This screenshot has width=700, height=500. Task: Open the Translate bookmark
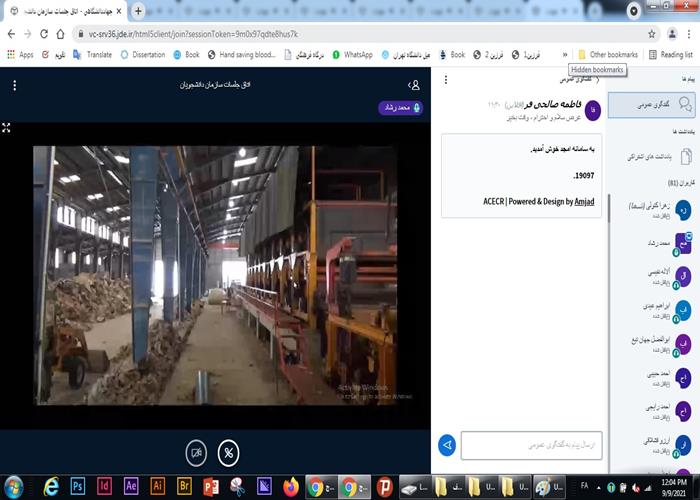pyautogui.click(x=92, y=54)
